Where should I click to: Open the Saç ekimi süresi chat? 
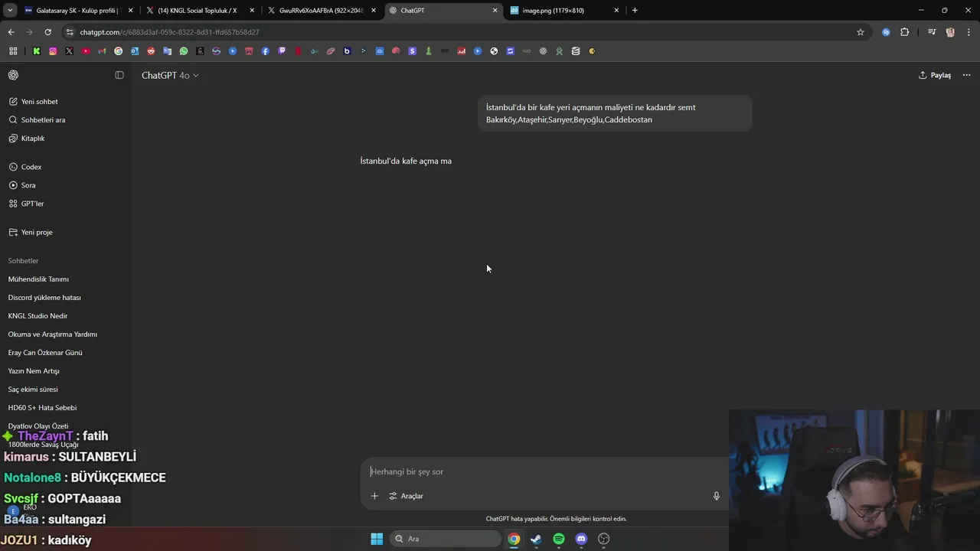(33, 390)
